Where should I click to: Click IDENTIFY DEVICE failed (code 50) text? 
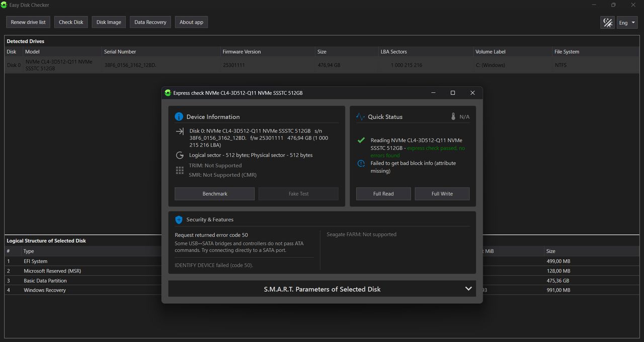(214, 265)
